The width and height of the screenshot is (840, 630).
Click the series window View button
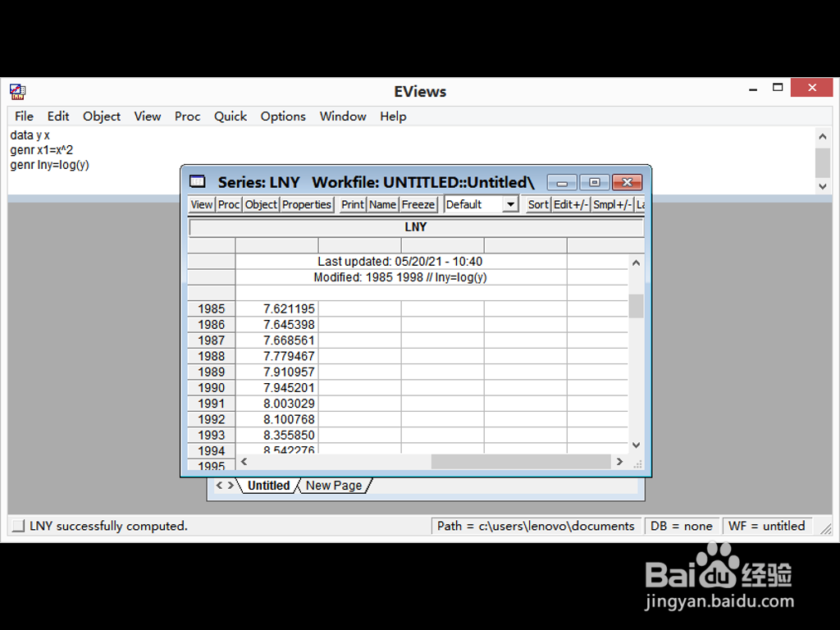click(x=202, y=204)
